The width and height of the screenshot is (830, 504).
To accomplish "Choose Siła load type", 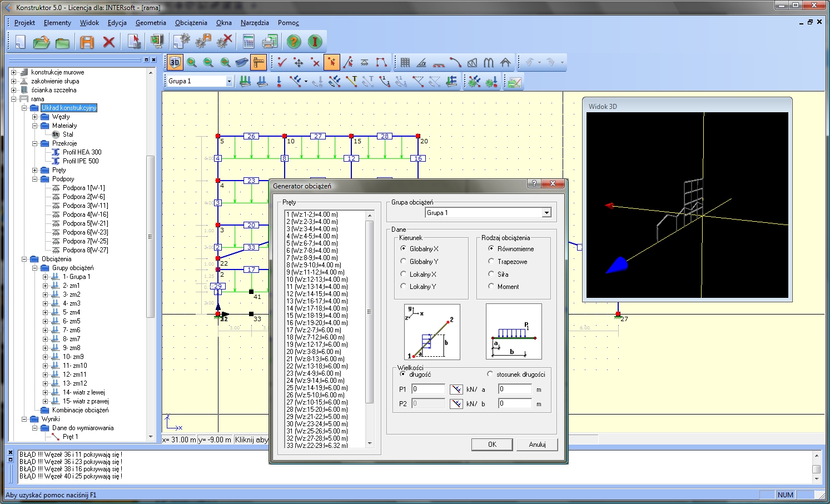I will coord(491,274).
